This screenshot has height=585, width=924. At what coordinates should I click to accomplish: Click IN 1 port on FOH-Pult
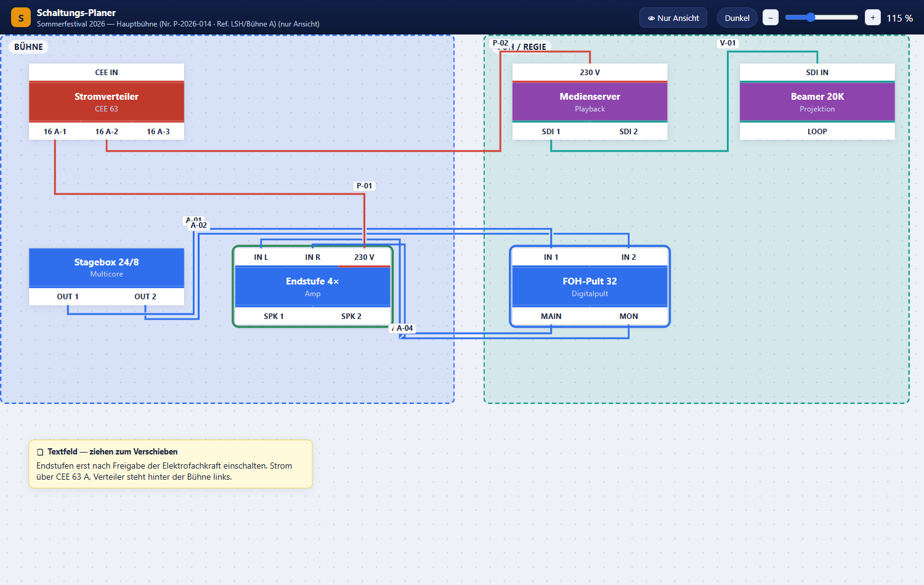click(551, 257)
